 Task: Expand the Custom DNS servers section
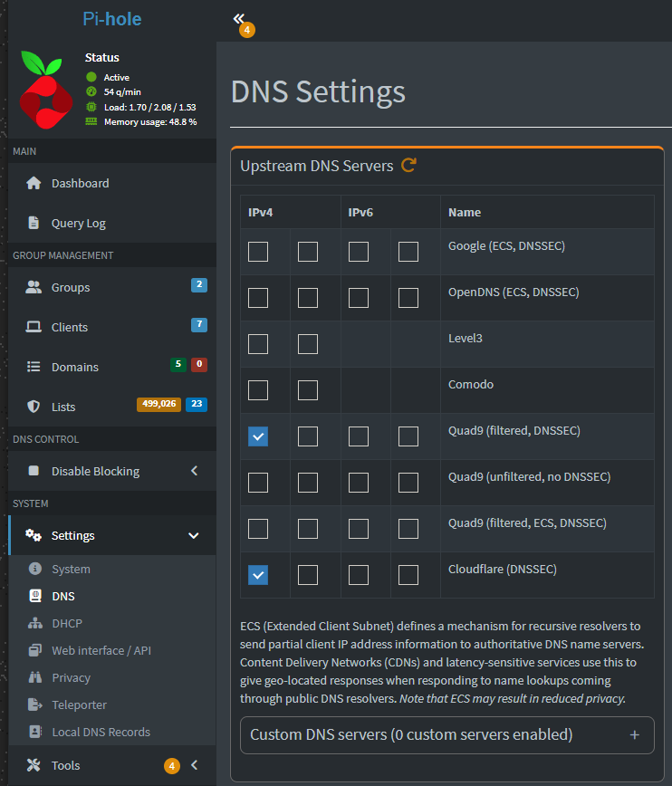click(x=635, y=734)
